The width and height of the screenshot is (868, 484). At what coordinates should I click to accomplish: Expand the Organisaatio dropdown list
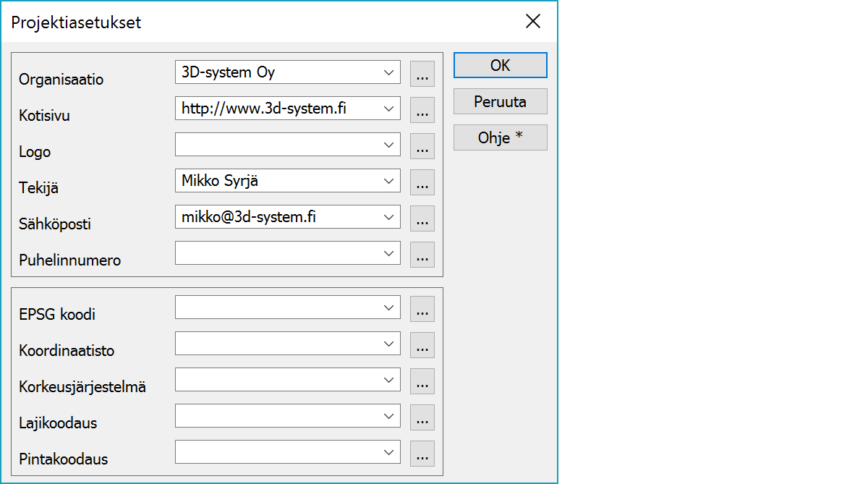coord(389,72)
